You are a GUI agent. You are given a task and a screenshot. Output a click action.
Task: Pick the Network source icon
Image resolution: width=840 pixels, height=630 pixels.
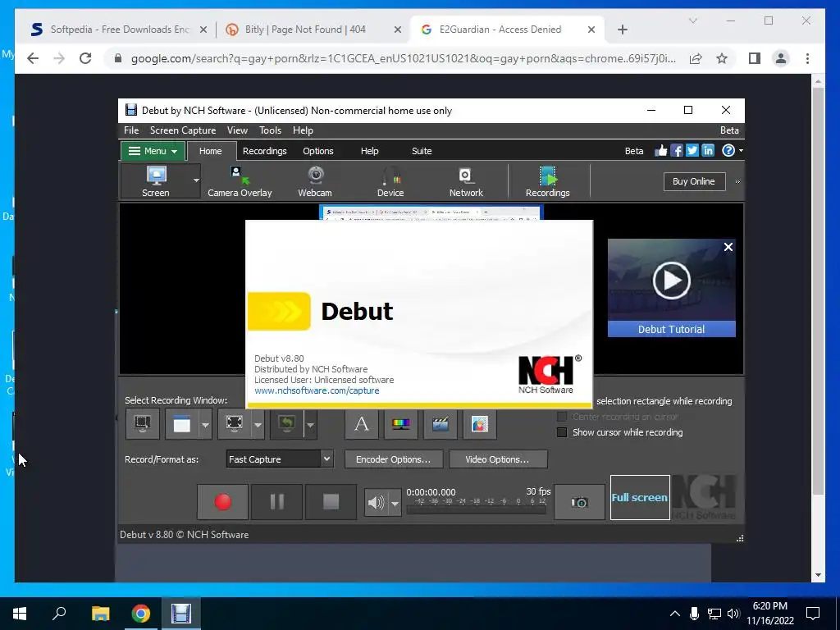466,181
